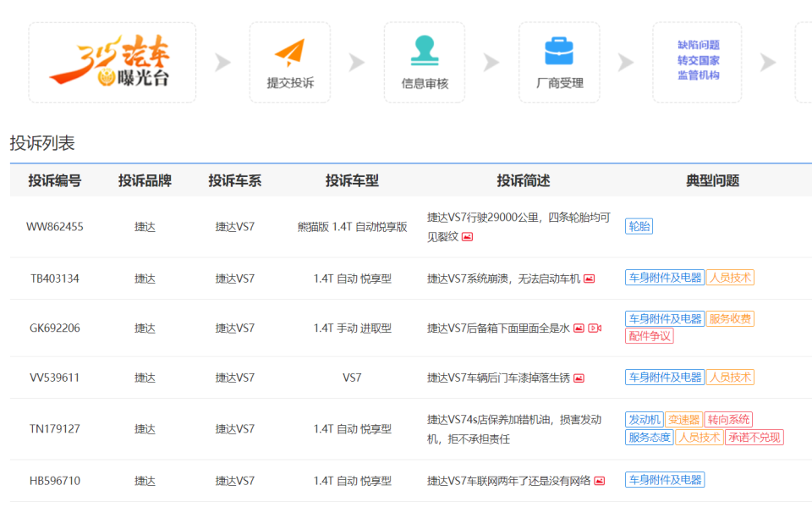
Task: Open 厂商受理 by clicking the briefcase icon
Action: tap(558, 52)
